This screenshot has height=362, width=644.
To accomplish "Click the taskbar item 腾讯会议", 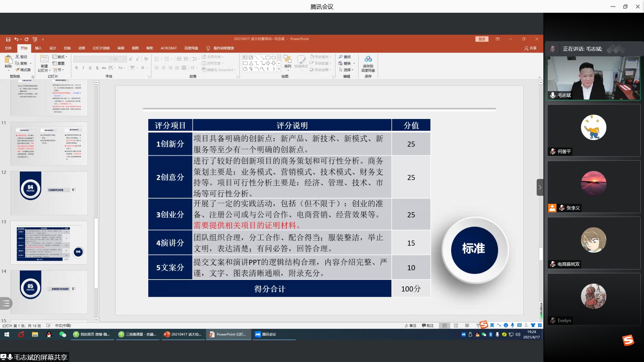I will click(x=274, y=334).
